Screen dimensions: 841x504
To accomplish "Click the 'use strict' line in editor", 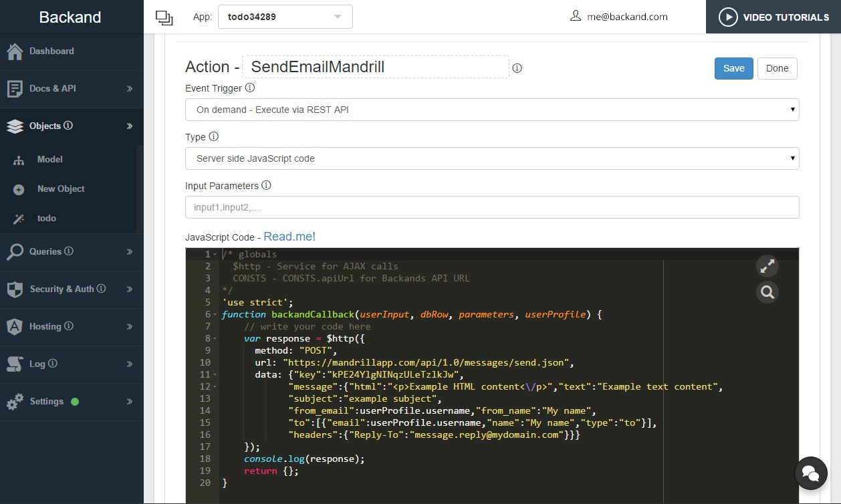I will tap(257, 303).
